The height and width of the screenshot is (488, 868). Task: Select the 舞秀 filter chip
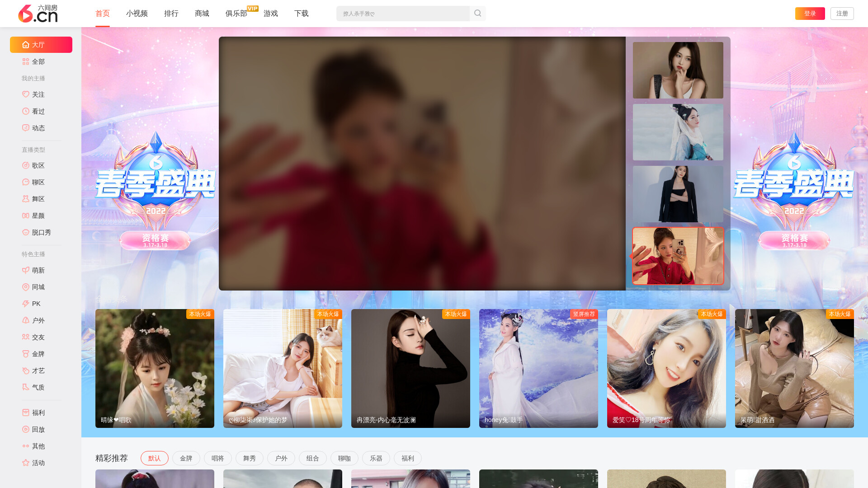pyautogui.click(x=250, y=458)
